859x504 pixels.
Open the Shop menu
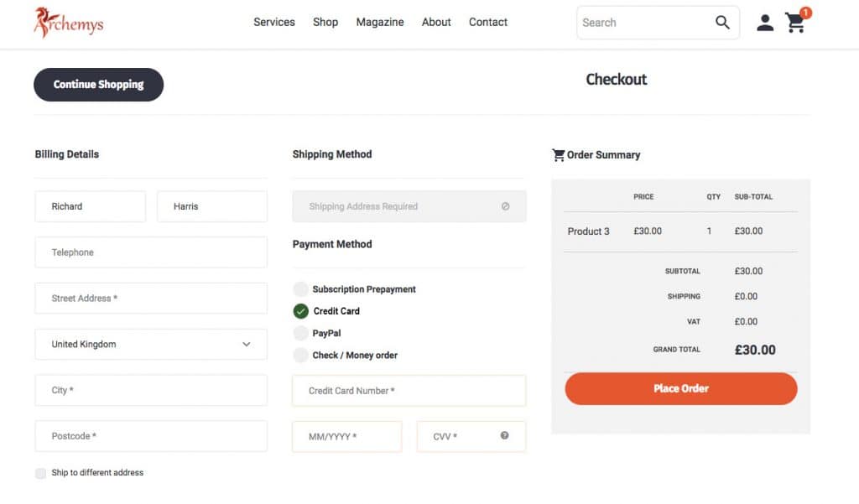[325, 23]
